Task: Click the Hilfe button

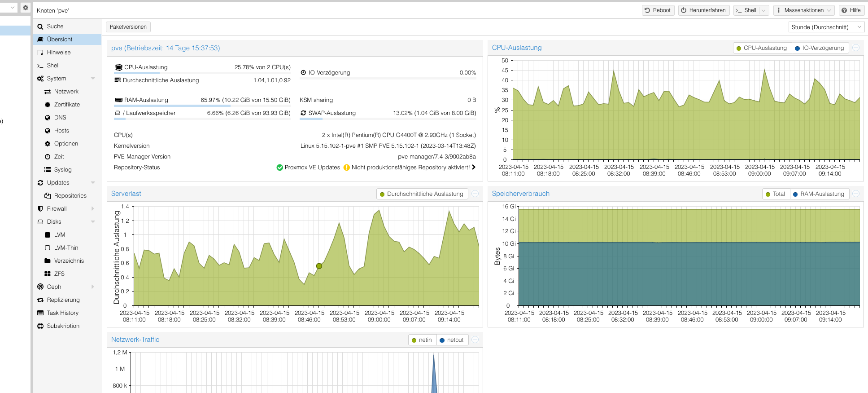Action: (851, 10)
